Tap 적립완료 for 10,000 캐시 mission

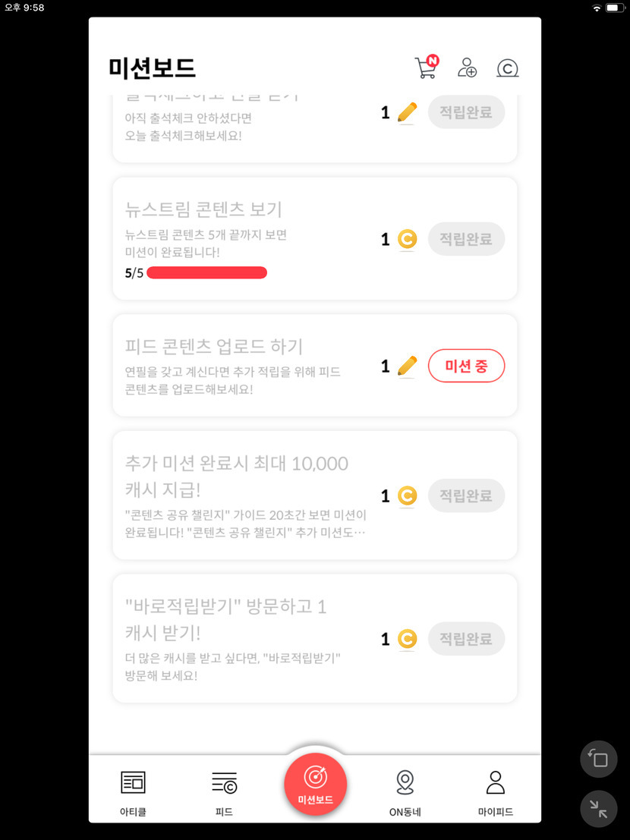pyautogui.click(x=466, y=496)
